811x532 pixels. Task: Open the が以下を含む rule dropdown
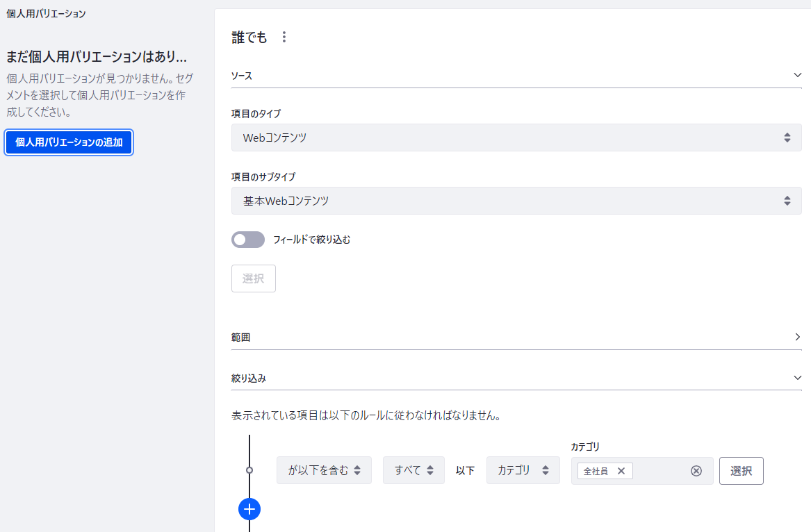click(x=324, y=470)
